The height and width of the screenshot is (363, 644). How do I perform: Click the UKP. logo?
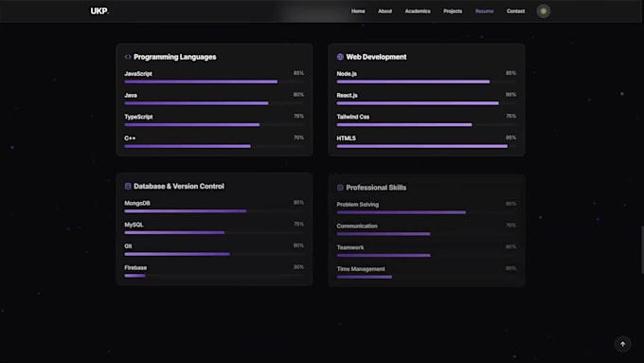(99, 11)
